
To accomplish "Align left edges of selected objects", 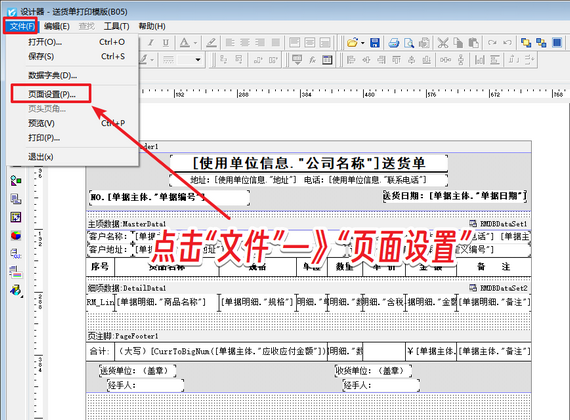I will pyautogui.click(x=351, y=60).
